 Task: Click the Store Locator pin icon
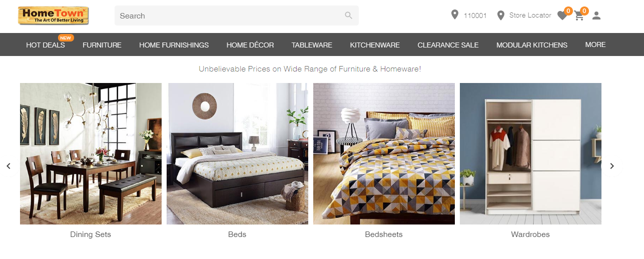tap(500, 15)
